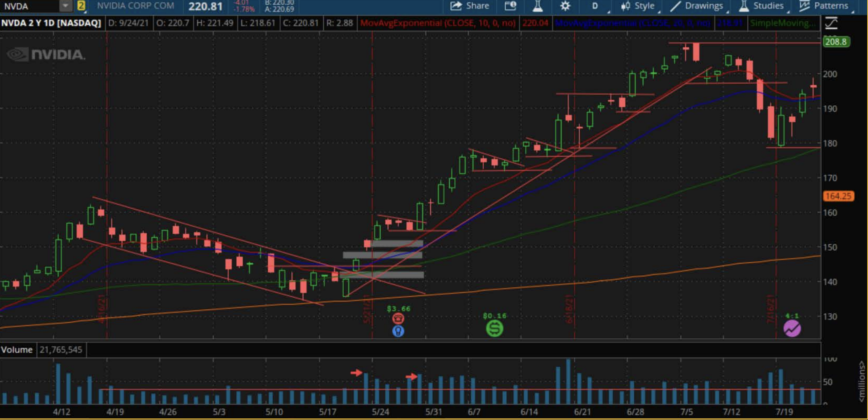Open the calendar alert icon next to Share
The height and width of the screenshot is (420, 868).
point(510,6)
